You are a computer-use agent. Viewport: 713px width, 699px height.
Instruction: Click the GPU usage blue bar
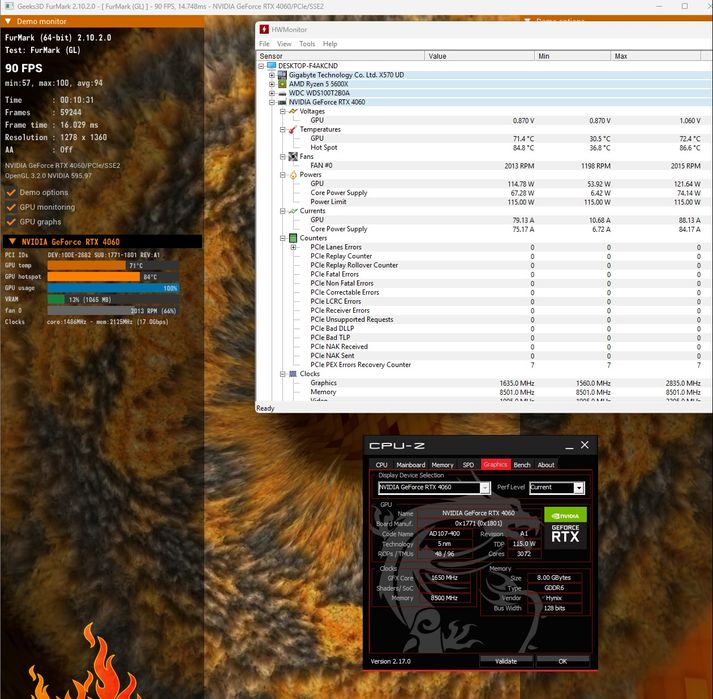113,288
